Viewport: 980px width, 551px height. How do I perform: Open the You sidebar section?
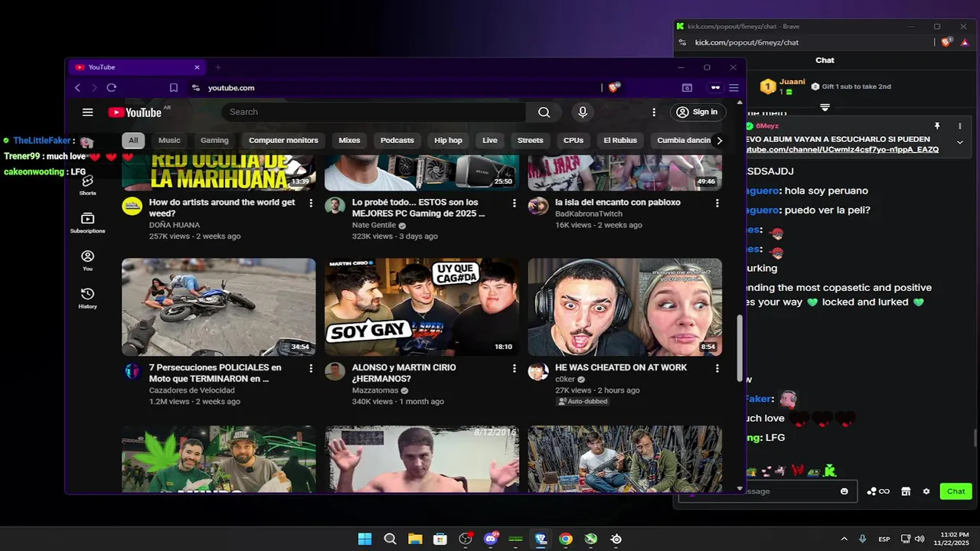pyautogui.click(x=87, y=260)
